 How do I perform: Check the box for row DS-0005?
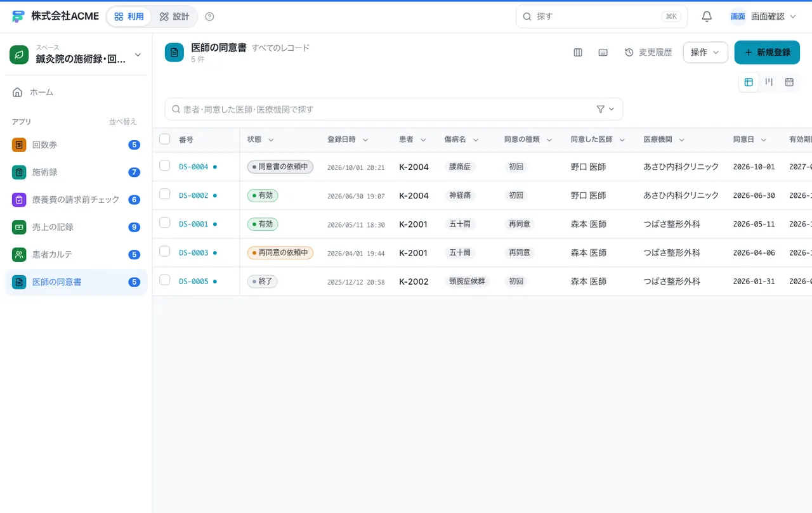tap(165, 280)
